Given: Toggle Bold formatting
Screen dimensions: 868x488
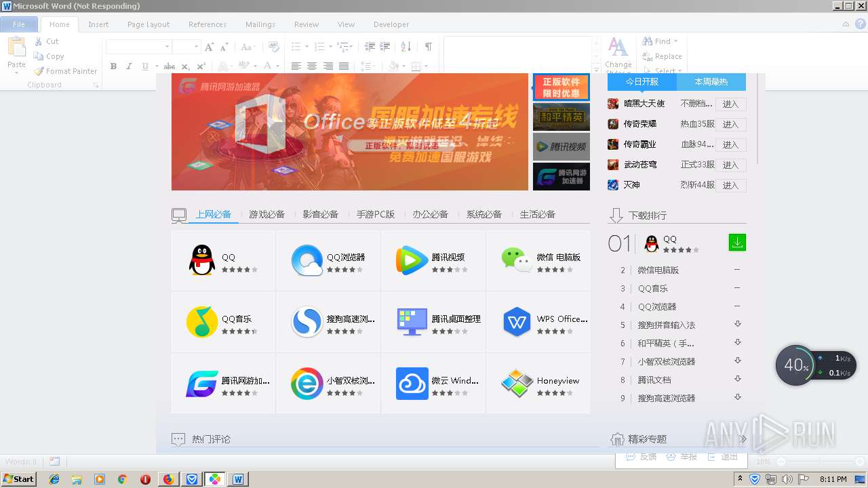Looking at the screenshot, I should pos(113,66).
